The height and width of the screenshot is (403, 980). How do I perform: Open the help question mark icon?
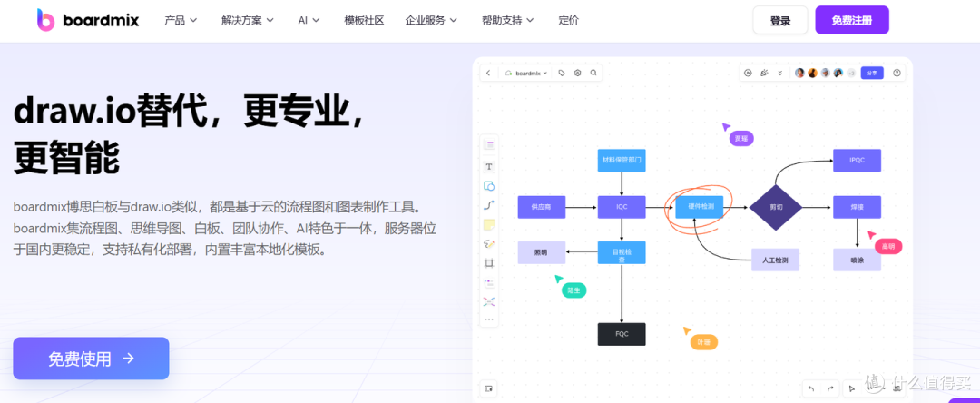tap(897, 73)
